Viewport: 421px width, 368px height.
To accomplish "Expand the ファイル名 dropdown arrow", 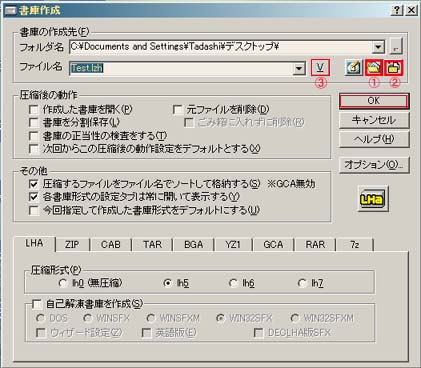I will tap(299, 68).
